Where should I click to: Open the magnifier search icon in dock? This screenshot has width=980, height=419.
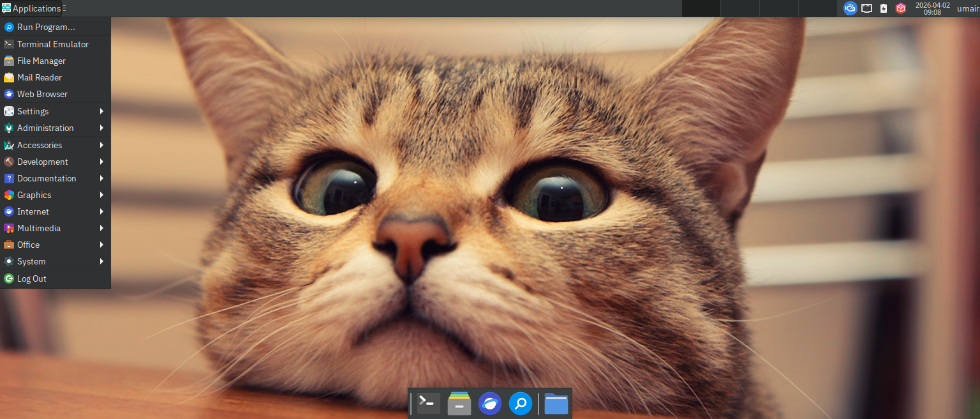[x=521, y=403]
